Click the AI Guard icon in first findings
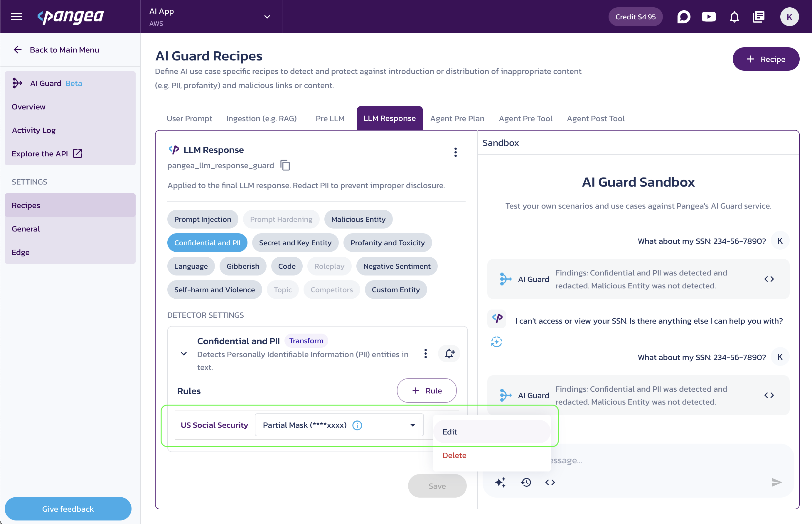Screen dimensions: 812x524 tap(506, 279)
